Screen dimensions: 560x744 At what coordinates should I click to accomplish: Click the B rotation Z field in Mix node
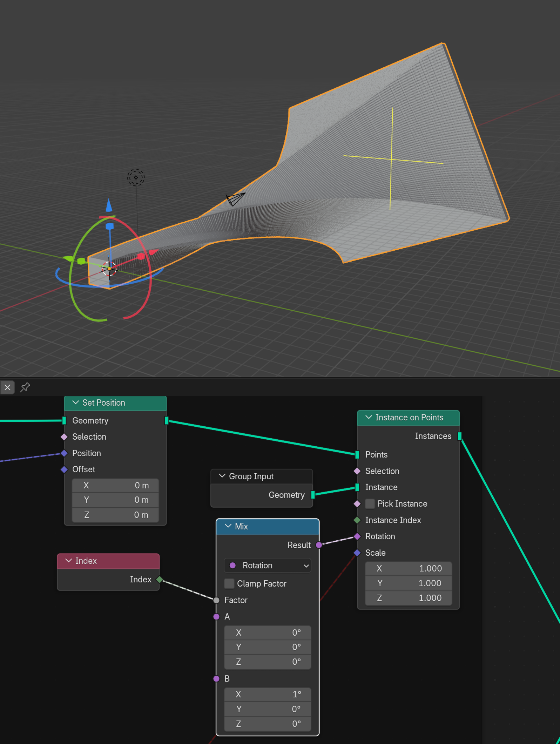[267, 724]
